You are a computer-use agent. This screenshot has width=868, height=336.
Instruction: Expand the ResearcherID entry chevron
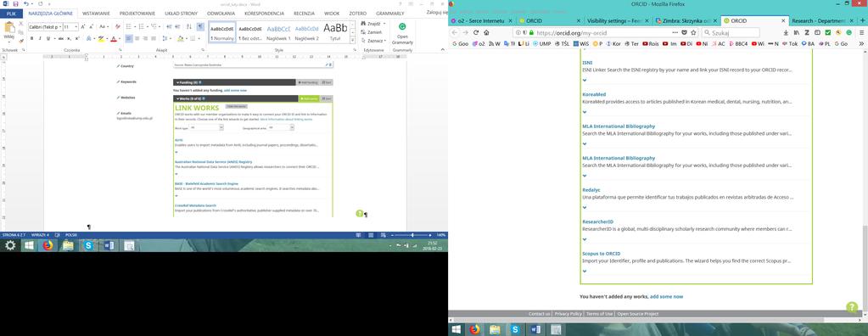click(585, 239)
